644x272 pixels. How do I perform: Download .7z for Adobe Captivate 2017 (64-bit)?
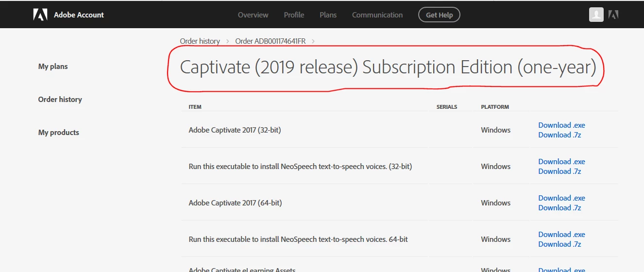559,208
